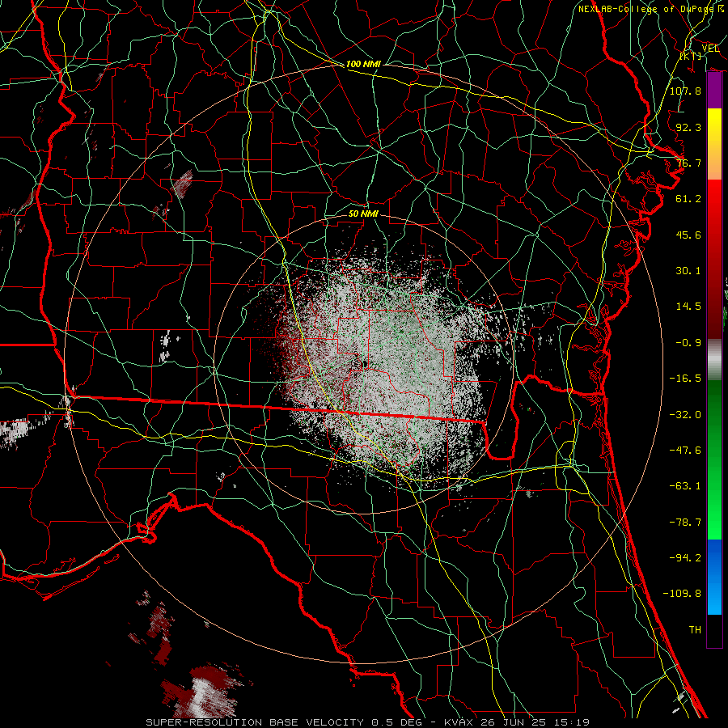Click the 92.3 legend value
Viewport: 728px width, 728px height.
tap(688, 127)
